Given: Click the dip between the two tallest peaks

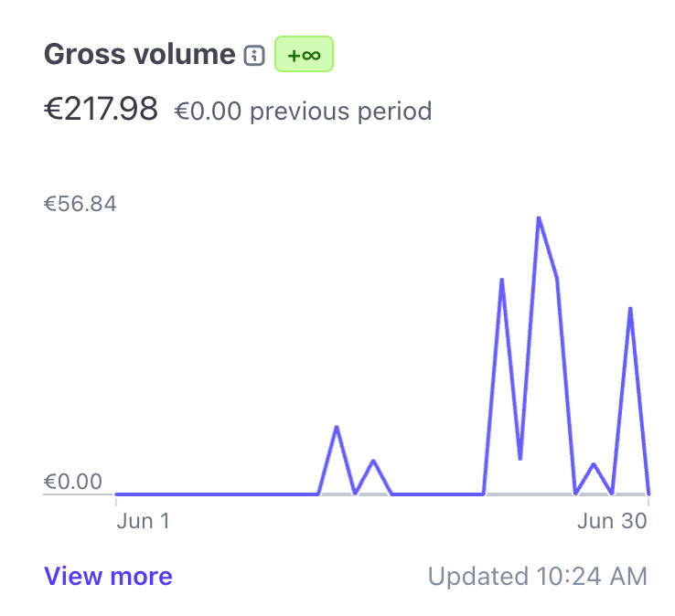Looking at the screenshot, I should (x=520, y=458).
